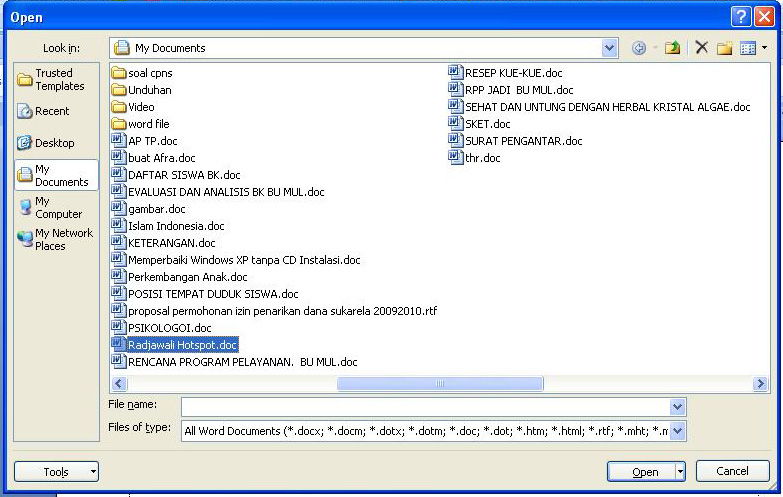
Task: Click the Word icon of AP TP.doc
Action: coord(118,140)
